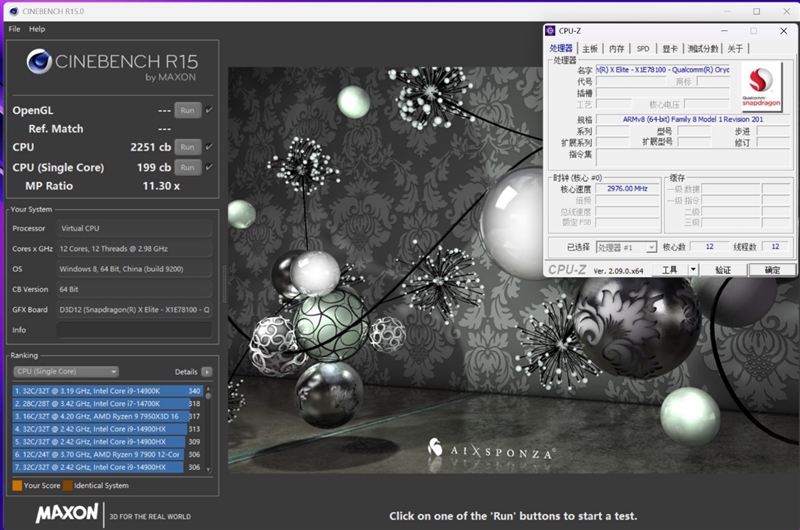The height and width of the screenshot is (530, 800).
Task: Select ranking row AMD Ryzen 9 7900
Action: 108,455
